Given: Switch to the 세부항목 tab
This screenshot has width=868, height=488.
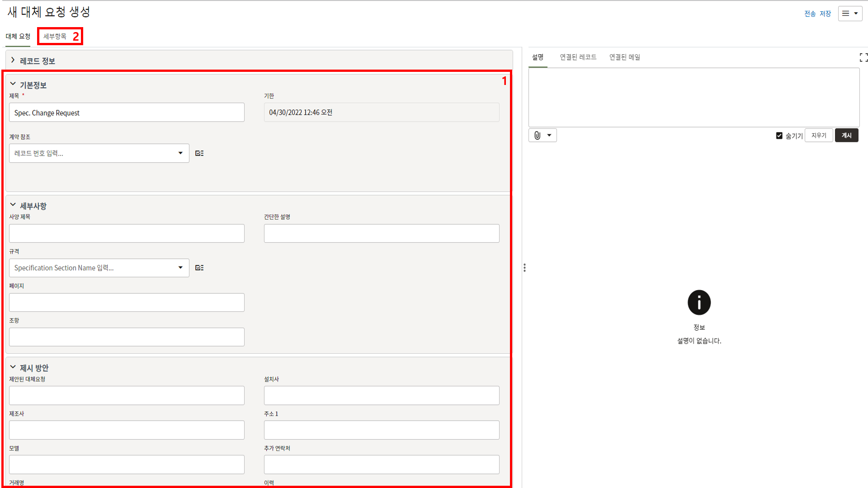Looking at the screenshot, I should (x=55, y=37).
